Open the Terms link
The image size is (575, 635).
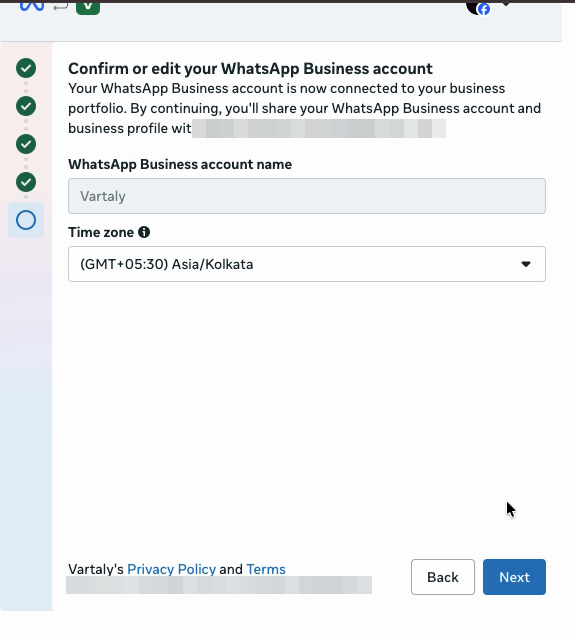tap(266, 569)
